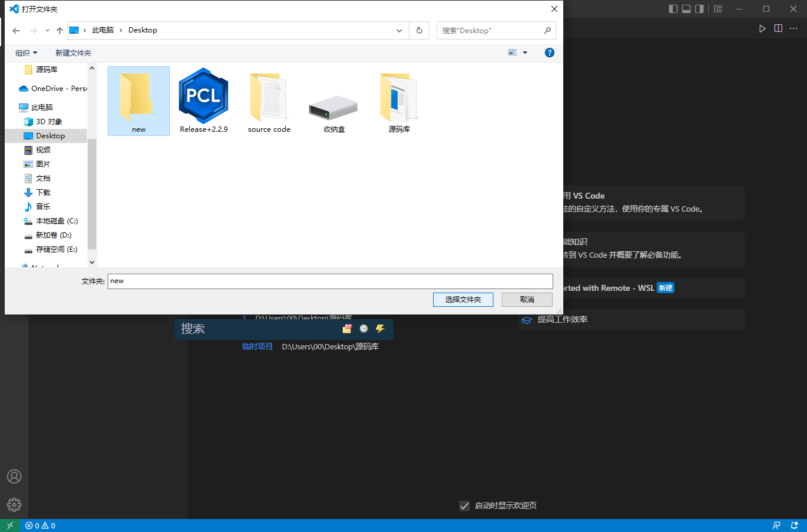This screenshot has width=807, height=532.
Task: Select the 源码库 folder in the file list
Action: point(399,102)
